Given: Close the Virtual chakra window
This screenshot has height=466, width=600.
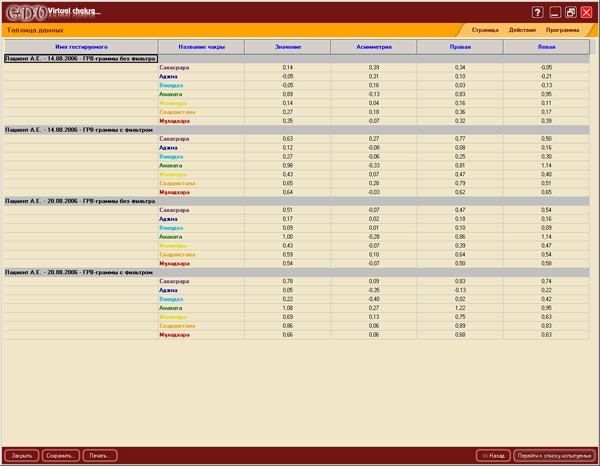Looking at the screenshot, I should (x=586, y=12).
